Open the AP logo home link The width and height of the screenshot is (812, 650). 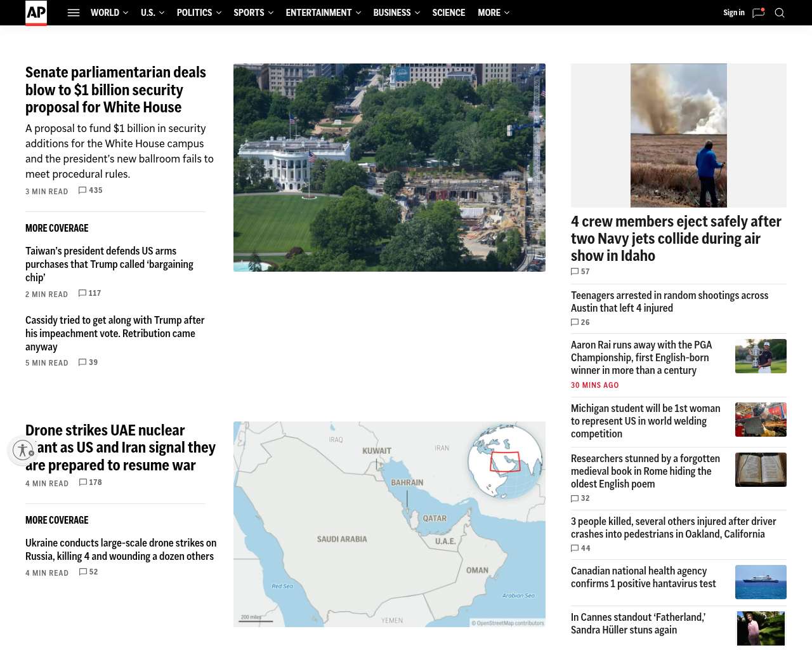coord(36,13)
